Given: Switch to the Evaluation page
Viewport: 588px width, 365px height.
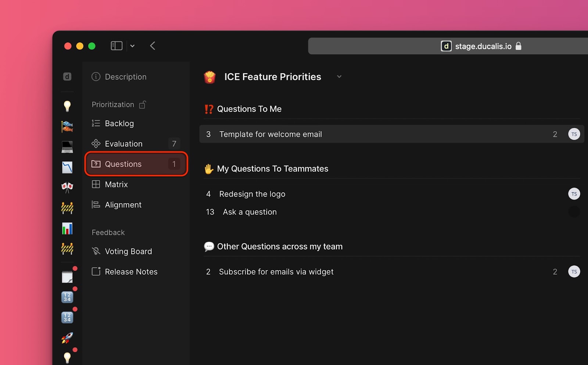Looking at the screenshot, I should coord(123,144).
